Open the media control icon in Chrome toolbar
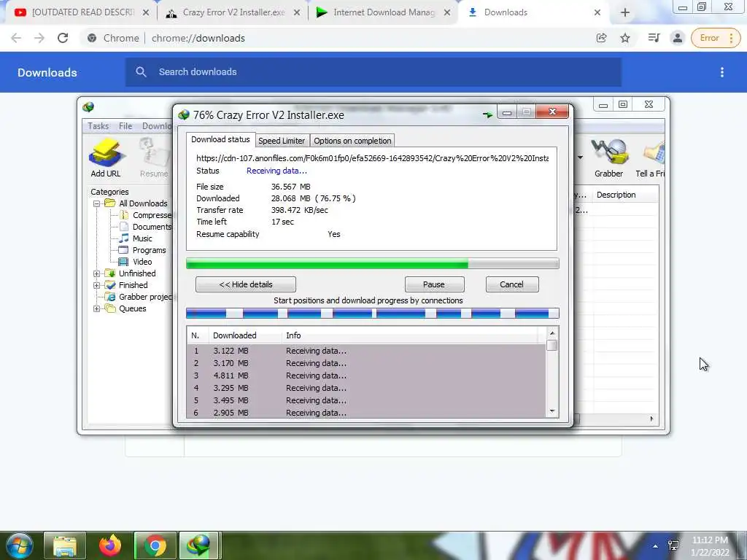Screen dimensions: 747x560 [x=654, y=38]
